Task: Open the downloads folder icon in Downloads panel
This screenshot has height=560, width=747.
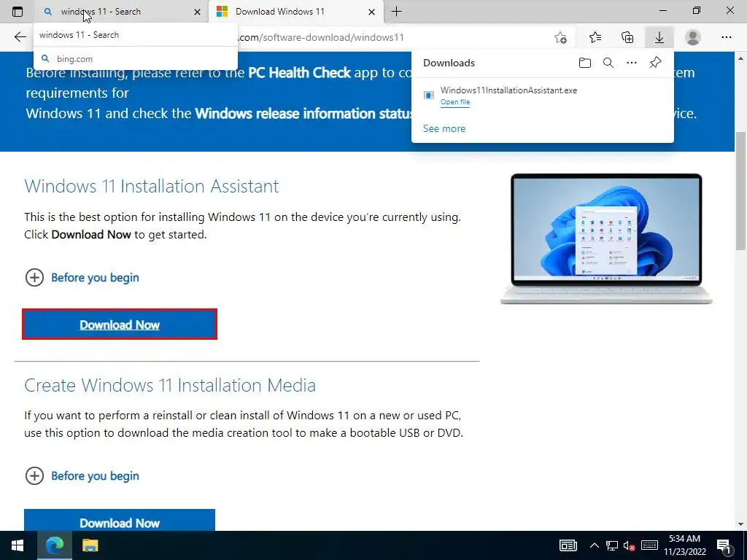Action: tap(585, 63)
